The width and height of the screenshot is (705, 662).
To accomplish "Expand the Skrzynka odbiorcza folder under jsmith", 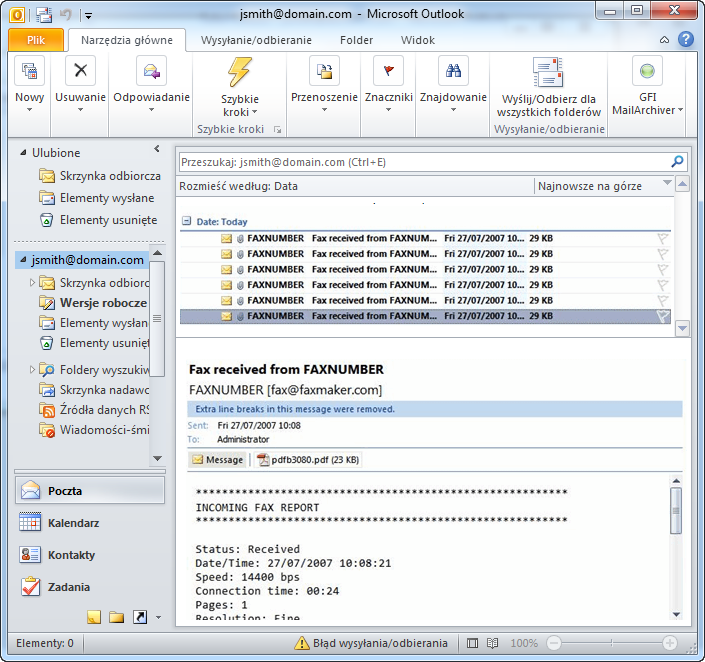I will click(32, 282).
